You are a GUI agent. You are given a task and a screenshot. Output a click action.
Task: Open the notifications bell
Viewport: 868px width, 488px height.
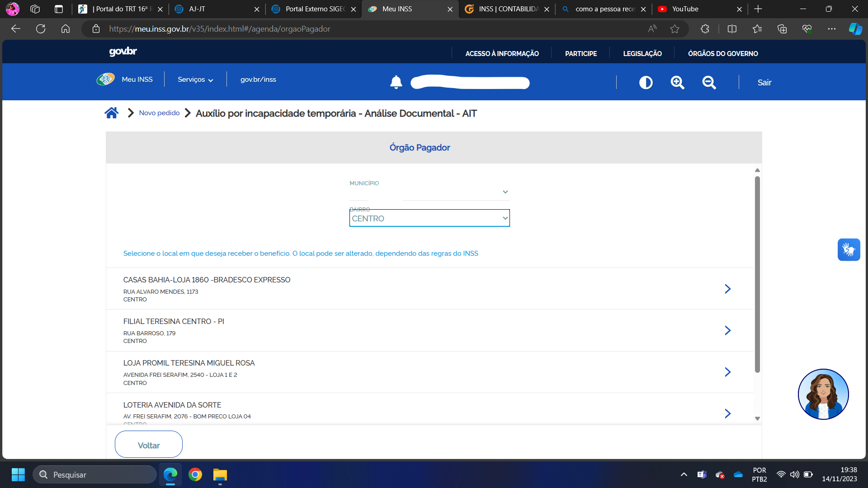pyautogui.click(x=396, y=82)
